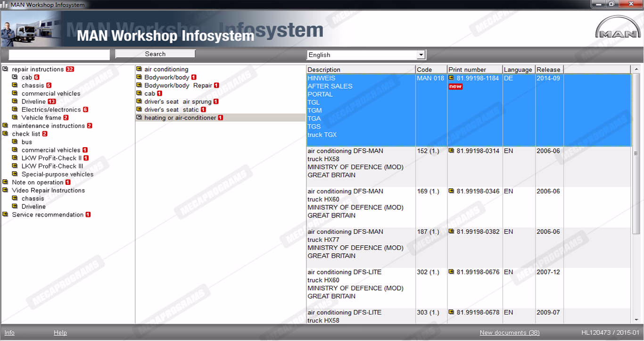Screen dimensions: 644x341
Task: Click the folder icon beside Note on operation
Action: click(x=5, y=182)
